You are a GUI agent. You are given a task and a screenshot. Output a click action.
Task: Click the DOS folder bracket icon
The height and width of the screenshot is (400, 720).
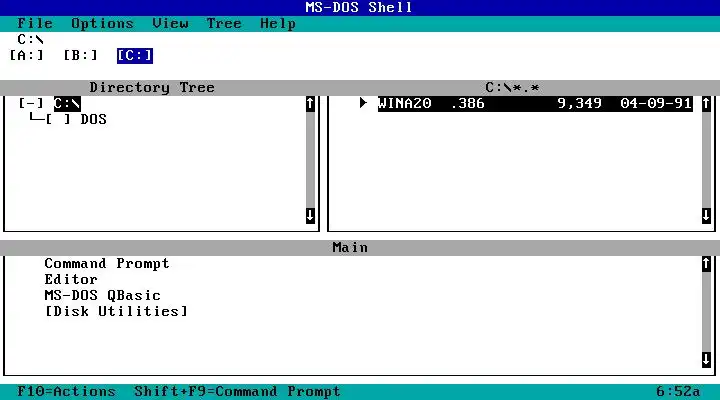coord(58,119)
